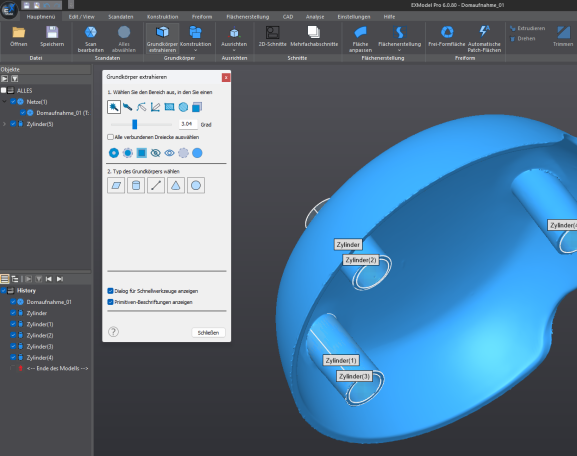Select lasso curve selection tool
Image resolution: width=577 pixels, height=456 pixels.
pyautogui.click(x=141, y=107)
